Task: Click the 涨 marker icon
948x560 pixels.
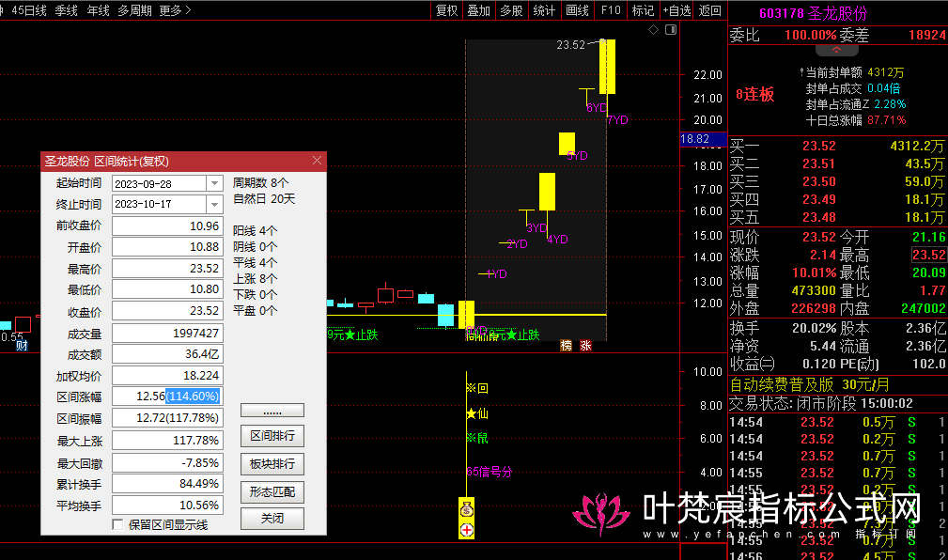Action: pyautogui.click(x=586, y=346)
